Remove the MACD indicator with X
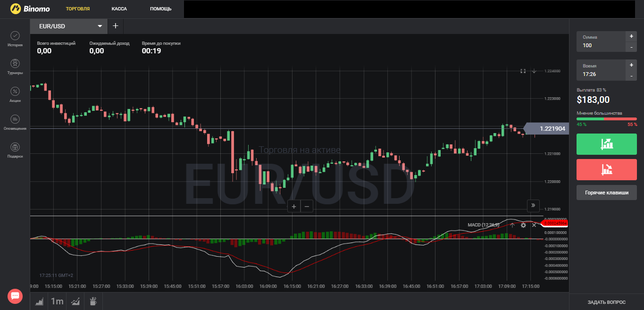This screenshot has width=644, height=310. click(534, 225)
